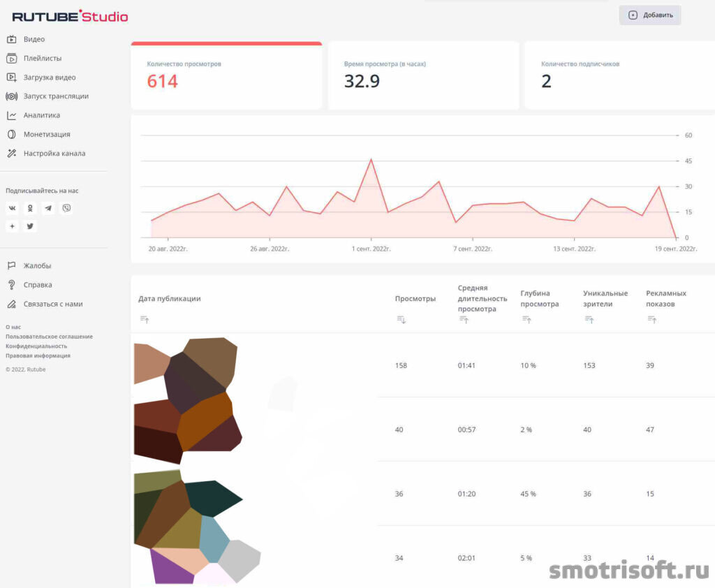Click the Уникальные зрители column header
715x588 pixels.
[605, 299]
